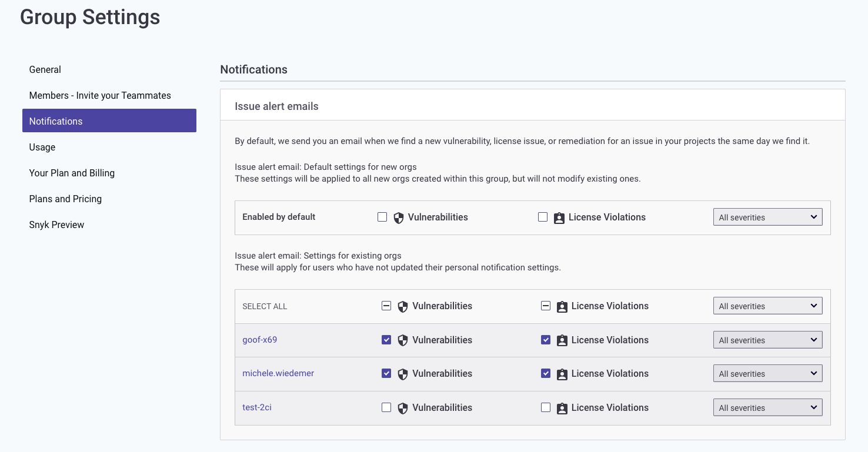The image size is (868, 452).
Task: Enable License Violations checkbox for new orgs default
Action: (543, 217)
